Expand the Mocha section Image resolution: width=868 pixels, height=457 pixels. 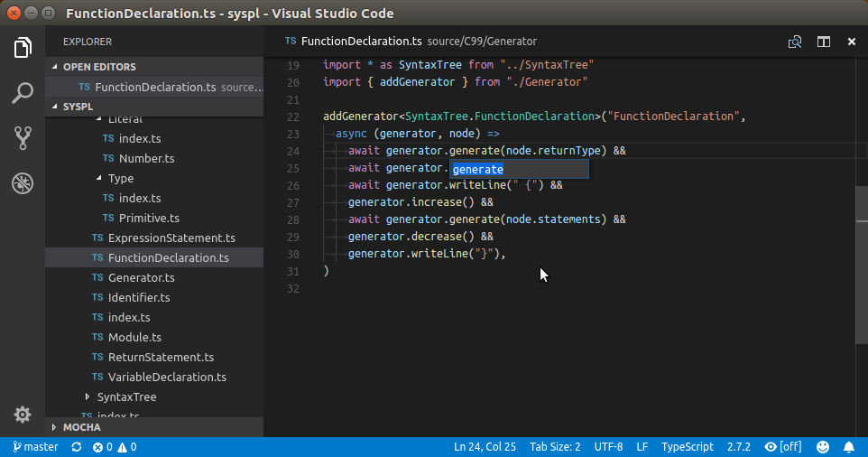coord(81,427)
